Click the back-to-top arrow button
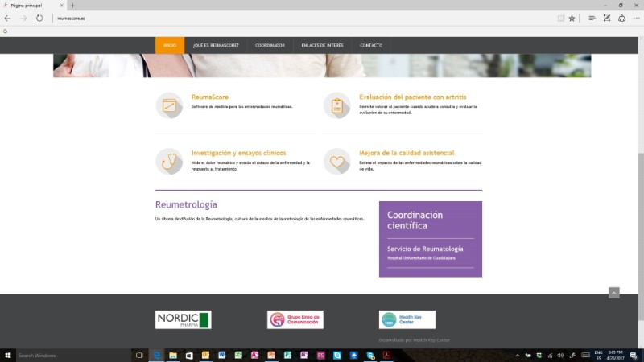 pyautogui.click(x=614, y=293)
